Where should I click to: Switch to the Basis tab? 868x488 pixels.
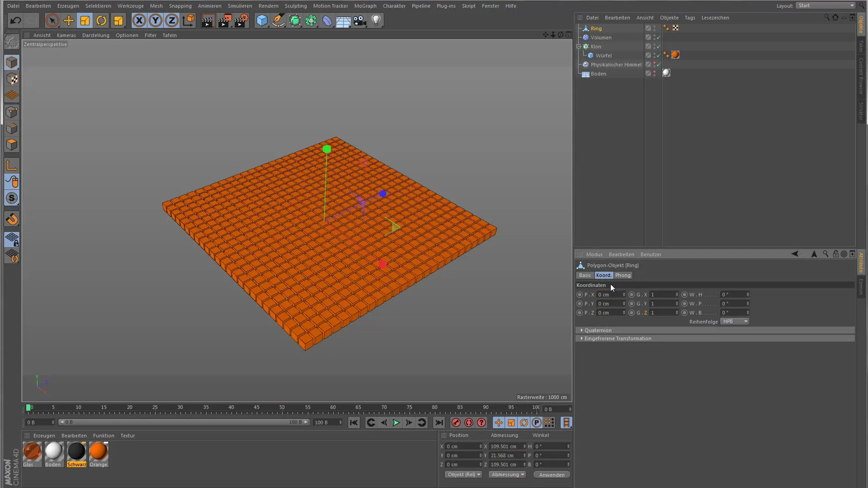(585, 275)
